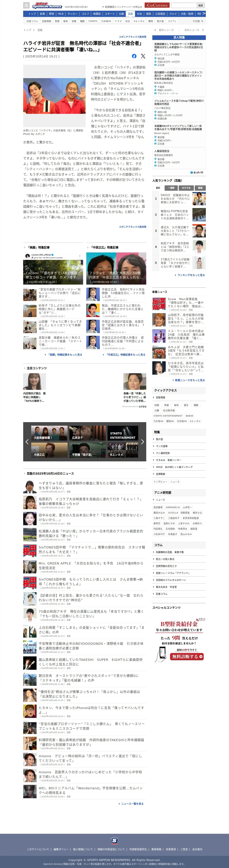Select 乃木坂46 in sub-navigation

coord(106,21)
